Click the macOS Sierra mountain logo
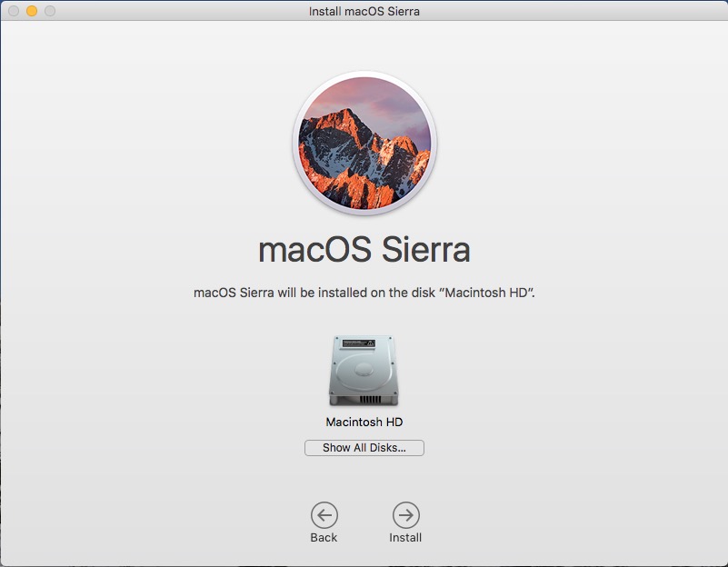The image size is (728, 567). 364,144
